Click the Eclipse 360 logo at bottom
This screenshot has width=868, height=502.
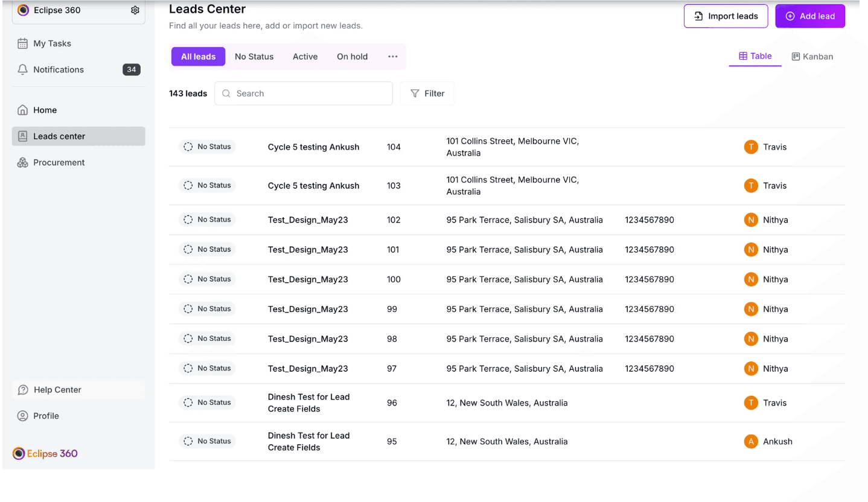(45, 453)
